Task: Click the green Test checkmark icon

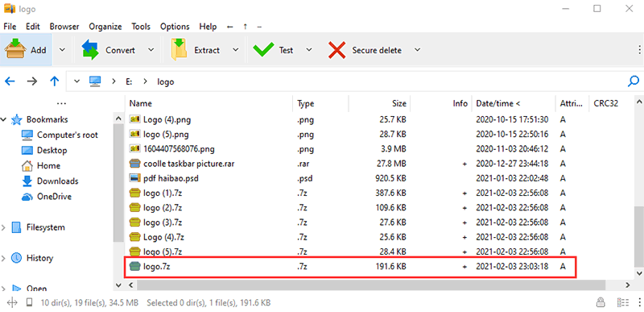Action: (x=263, y=50)
